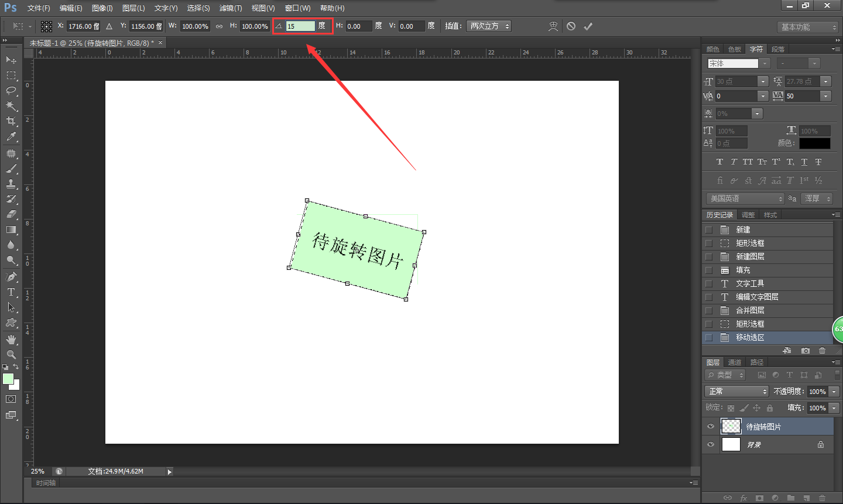Switch to the 通道 tab
Screen dimensions: 843x504
click(x=735, y=362)
